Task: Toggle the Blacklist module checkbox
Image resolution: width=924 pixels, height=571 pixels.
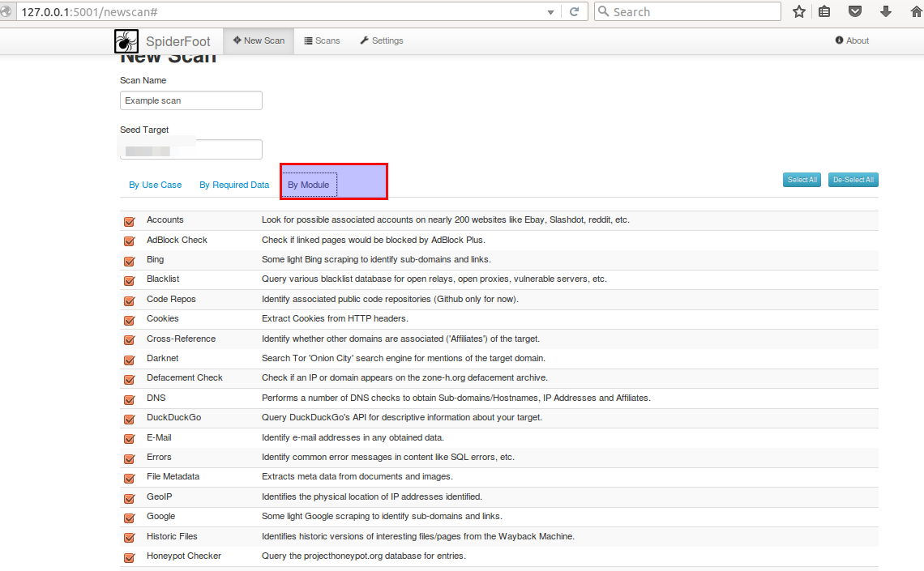Action: pyautogui.click(x=130, y=281)
